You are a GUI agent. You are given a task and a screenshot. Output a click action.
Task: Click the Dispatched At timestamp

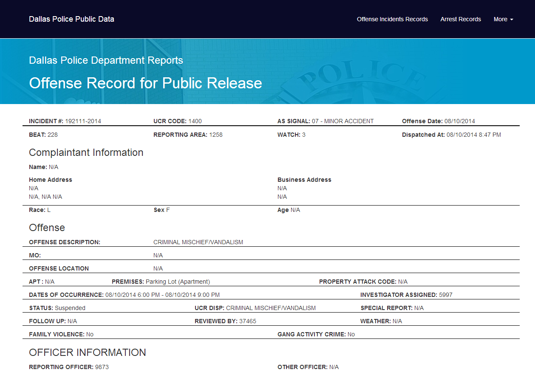(x=473, y=135)
